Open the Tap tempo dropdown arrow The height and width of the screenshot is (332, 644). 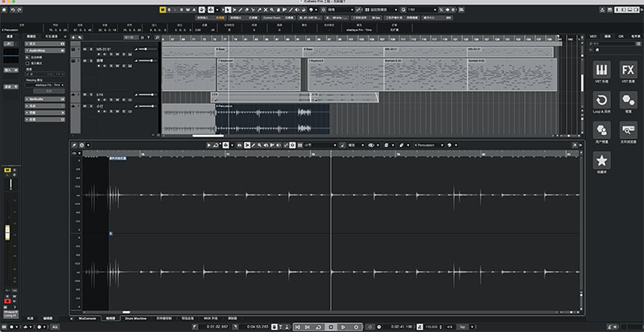click(x=473, y=326)
